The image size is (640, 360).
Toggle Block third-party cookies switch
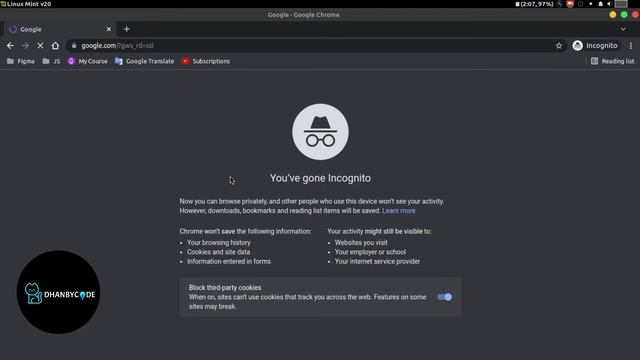click(444, 297)
